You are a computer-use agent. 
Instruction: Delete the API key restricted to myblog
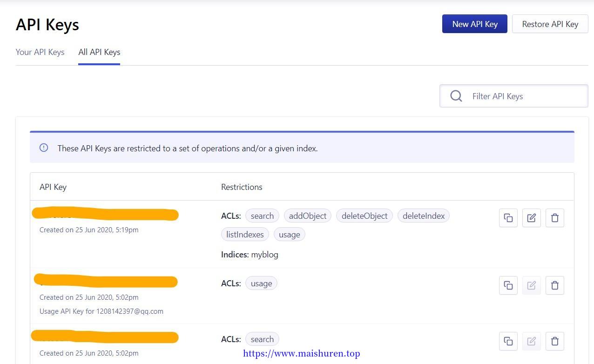coord(555,218)
